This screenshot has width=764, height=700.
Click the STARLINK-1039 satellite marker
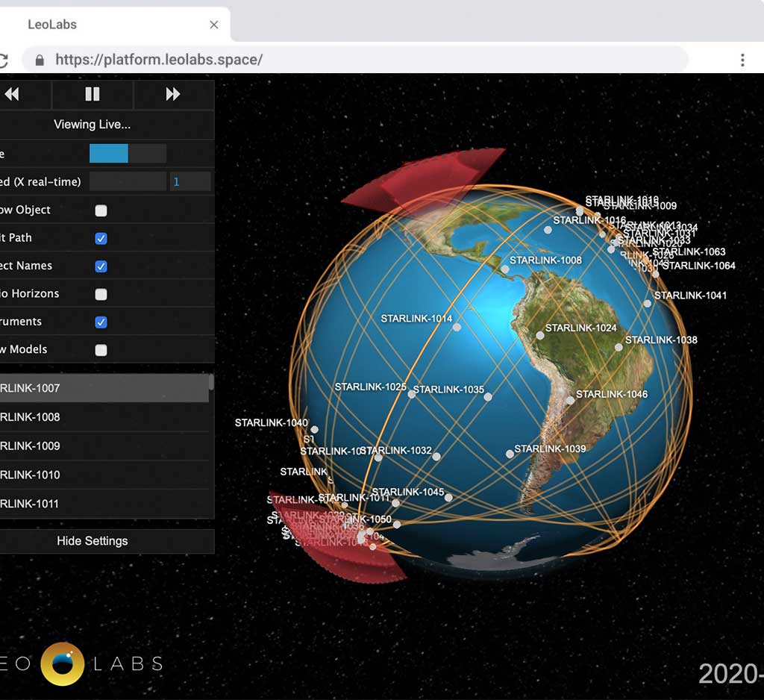(510, 454)
